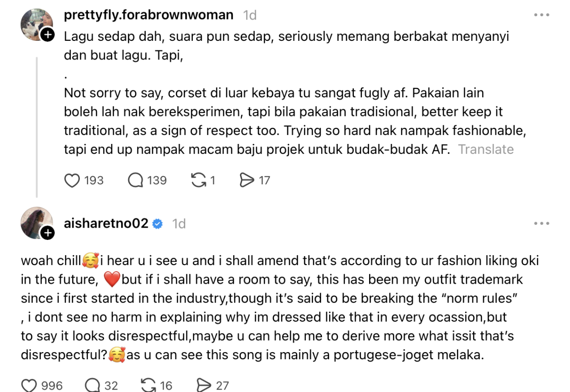Open more options for prettyfly.forabrownwoman's post

[x=541, y=15]
